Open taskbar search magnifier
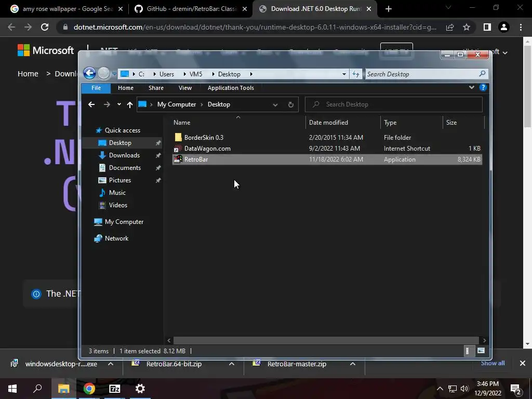The width and height of the screenshot is (532, 399). click(x=37, y=389)
